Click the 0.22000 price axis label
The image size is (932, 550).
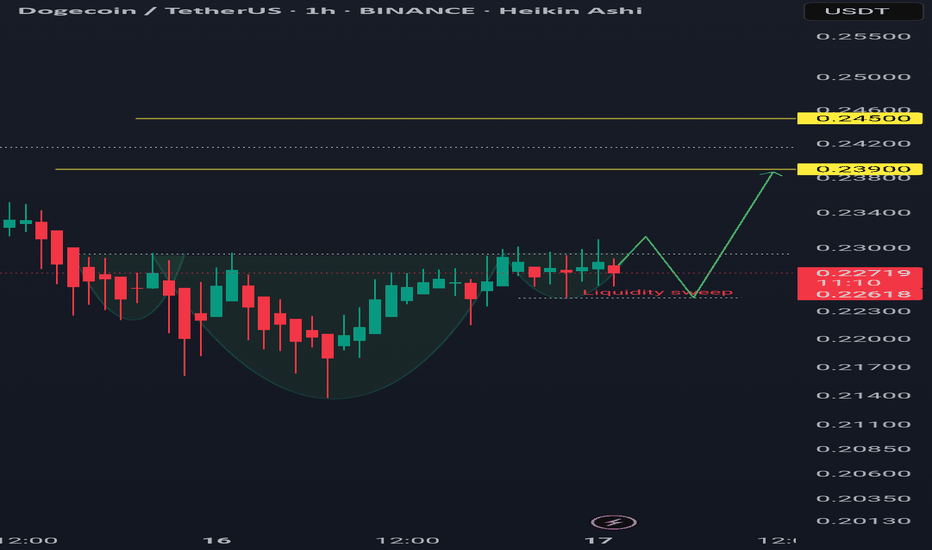point(864,339)
